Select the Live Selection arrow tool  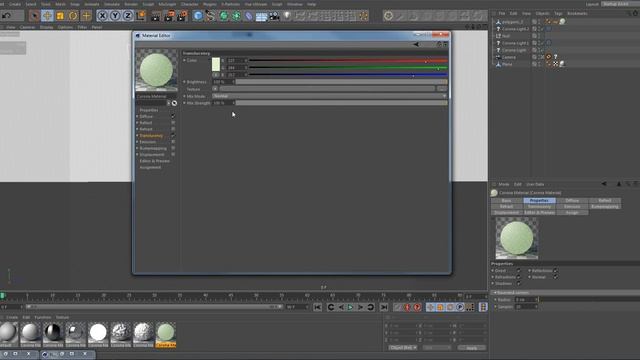coord(34,16)
